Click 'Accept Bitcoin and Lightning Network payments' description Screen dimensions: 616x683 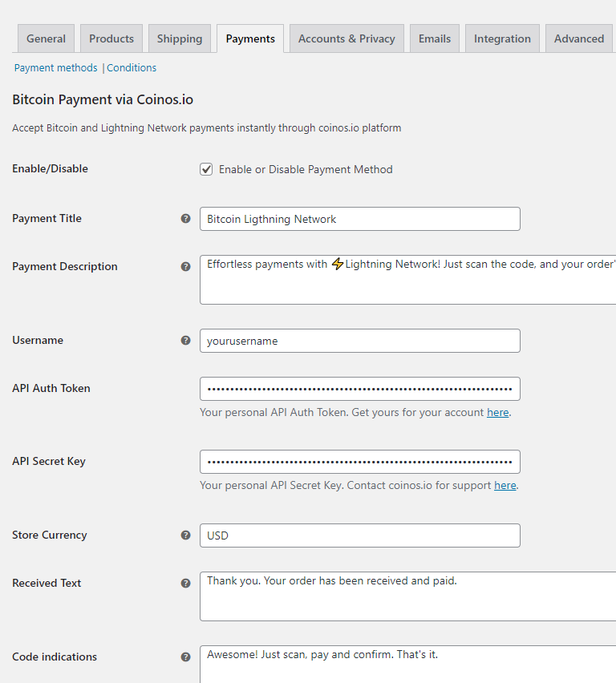pos(207,128)
